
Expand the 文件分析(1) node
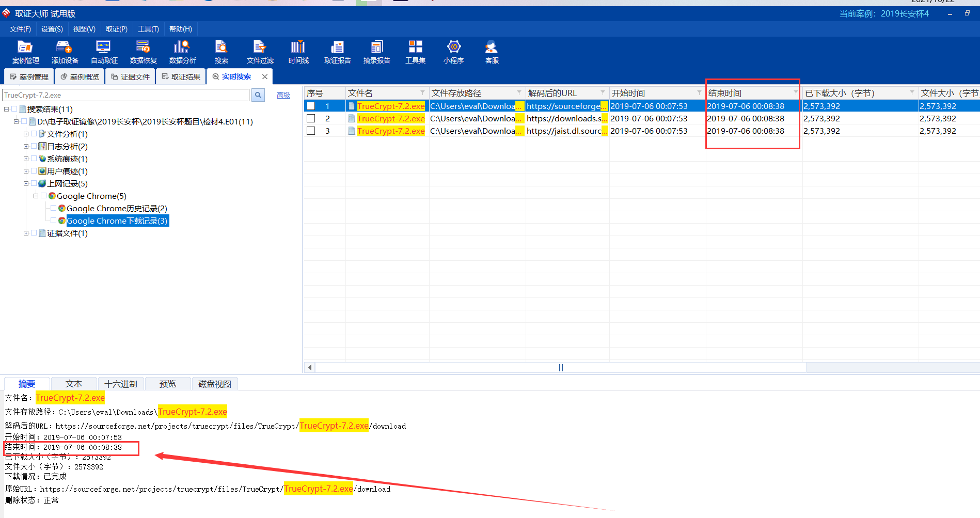click(26, 134)
